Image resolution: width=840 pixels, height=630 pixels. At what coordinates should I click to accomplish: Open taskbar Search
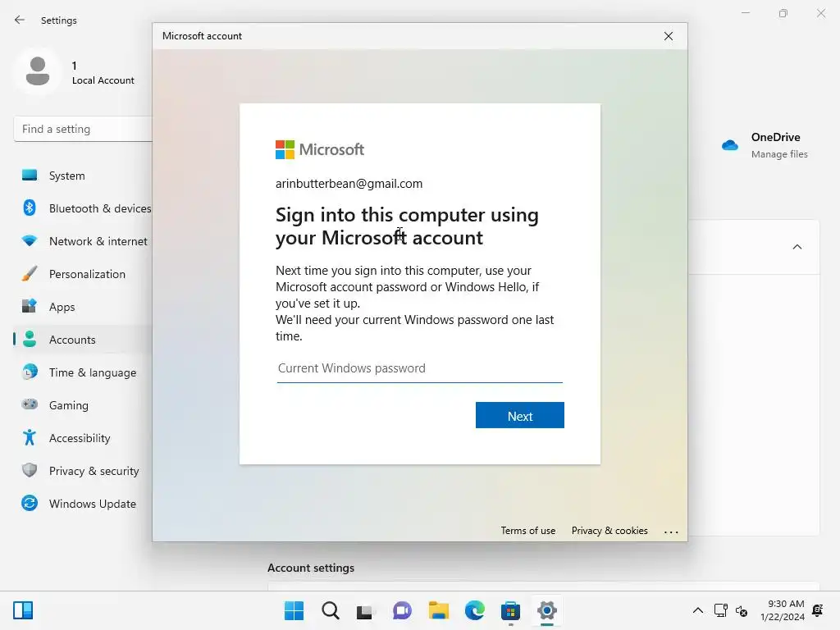(x=330, y=610)
